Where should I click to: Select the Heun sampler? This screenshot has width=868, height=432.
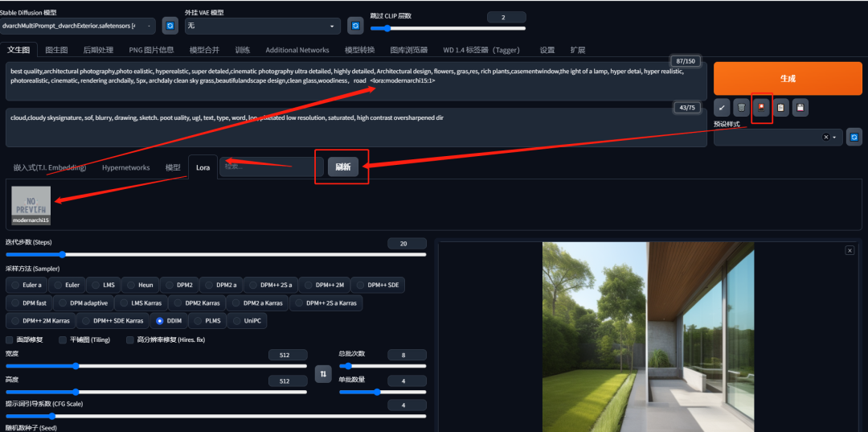(x=141, y=286)
